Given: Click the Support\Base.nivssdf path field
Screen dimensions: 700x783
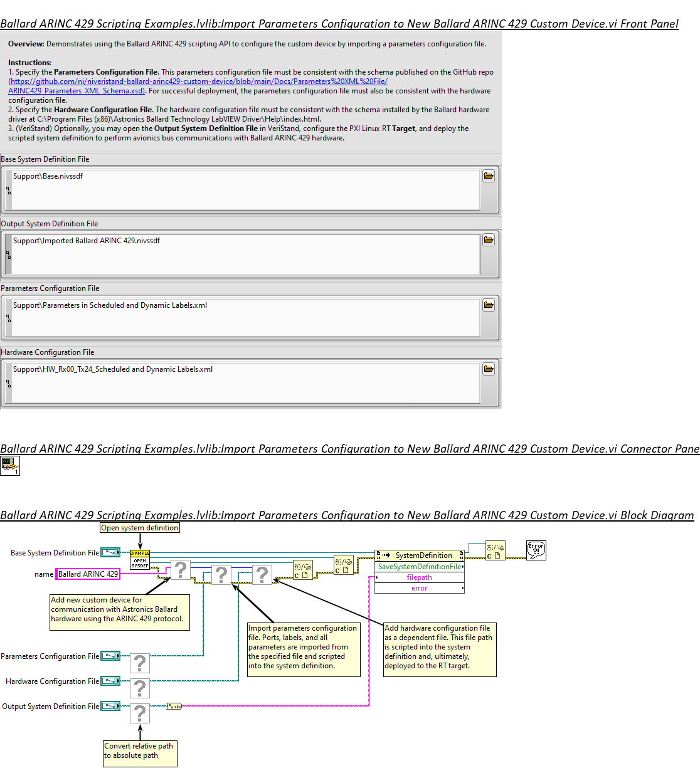Looking at the screenshot, I should 246,189.
